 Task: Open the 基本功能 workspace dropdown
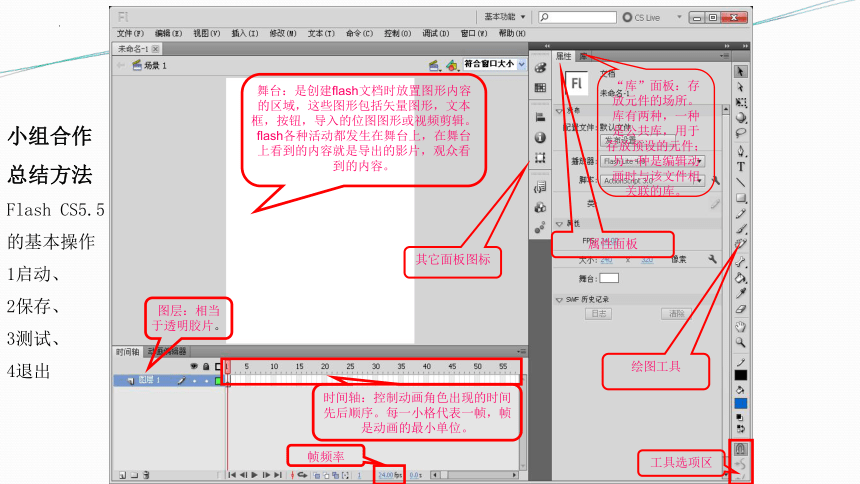click(x=505, y=17)
